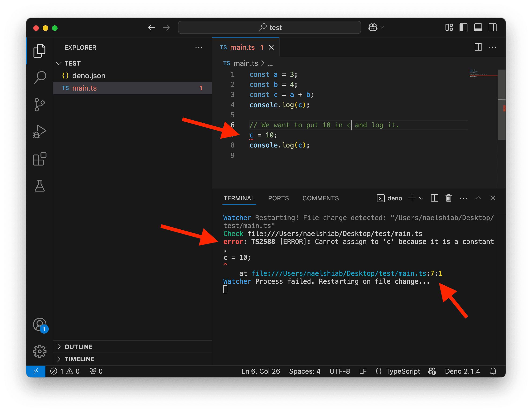This screenshot has width=532, height=412.
Task: Toggle the secondary sidebar
Action: [492, 27]
